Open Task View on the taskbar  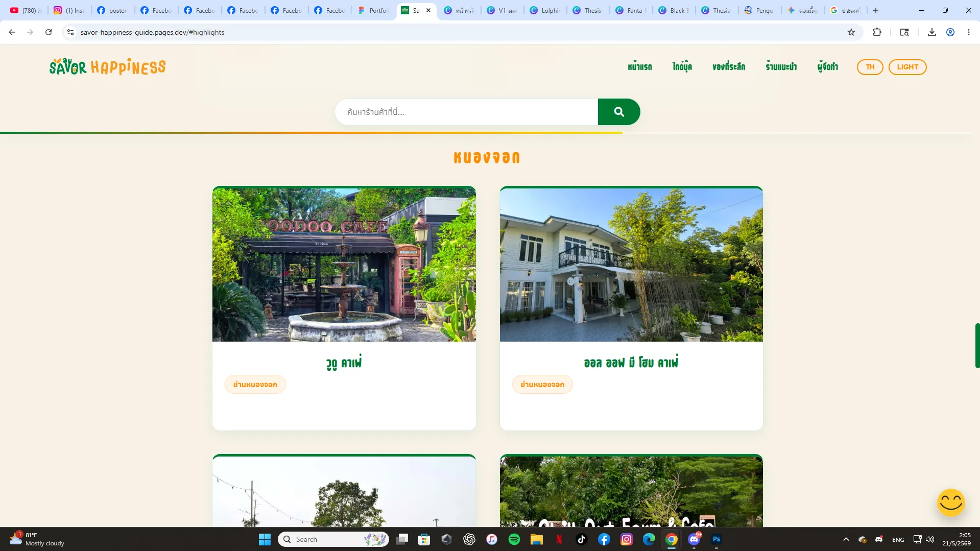(402, 539)
